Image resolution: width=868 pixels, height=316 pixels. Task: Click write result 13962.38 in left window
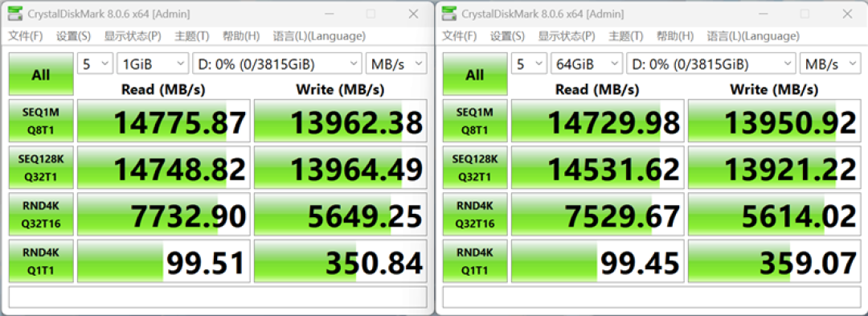(x=341, y=121)
